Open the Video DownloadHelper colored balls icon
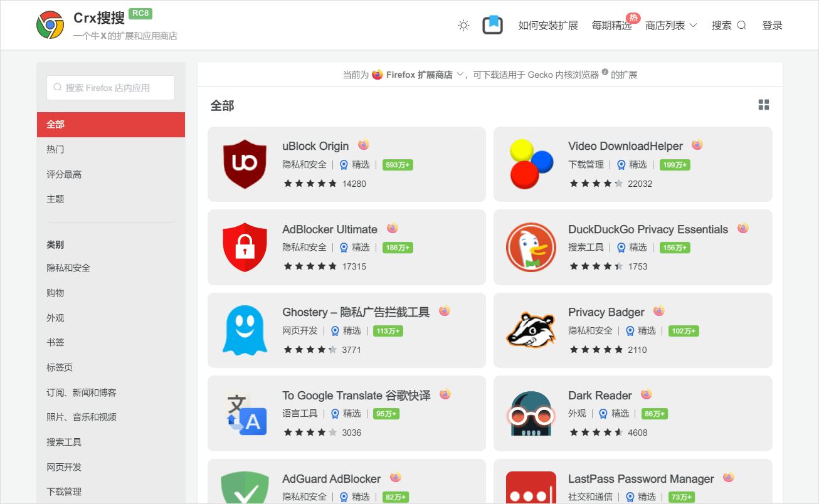Image resolution: width=819 pixels, height=504 pixels. pyautogui.click(x=531, y=164)
